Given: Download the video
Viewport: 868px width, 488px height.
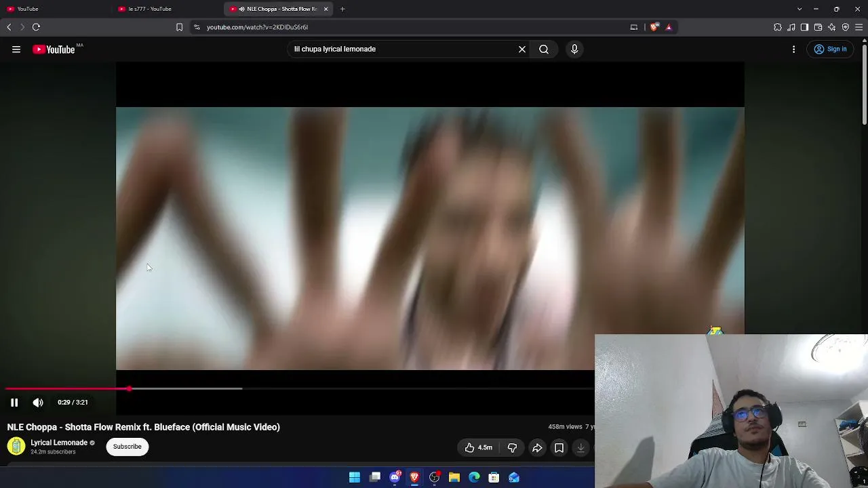Looking at the screenshot, I should [x=580, y=447].
